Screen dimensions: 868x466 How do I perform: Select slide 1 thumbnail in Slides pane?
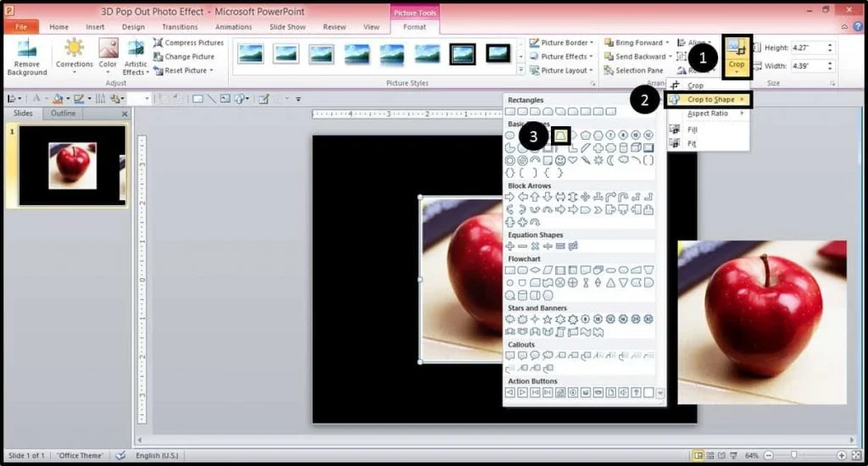72,166
